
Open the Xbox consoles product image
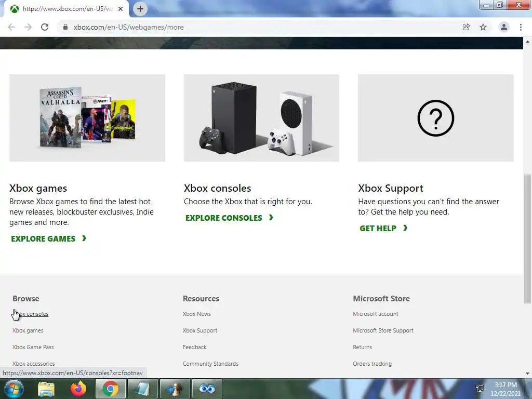[x=261, y=118]
